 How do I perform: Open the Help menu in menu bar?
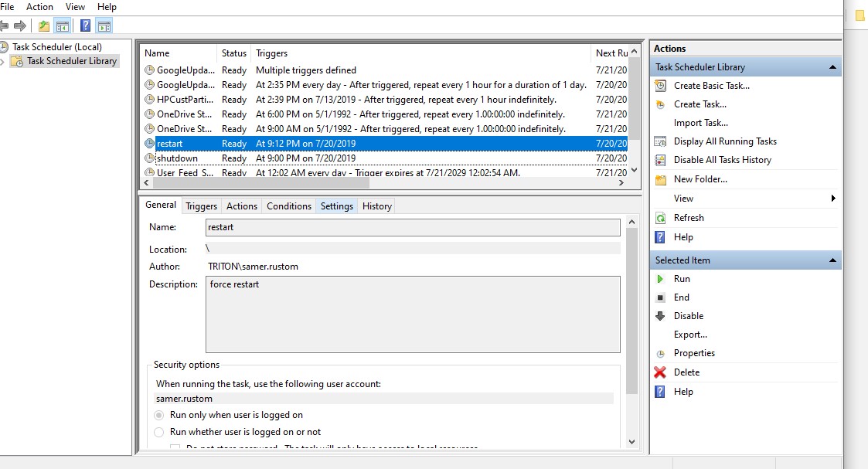(107, 7)
